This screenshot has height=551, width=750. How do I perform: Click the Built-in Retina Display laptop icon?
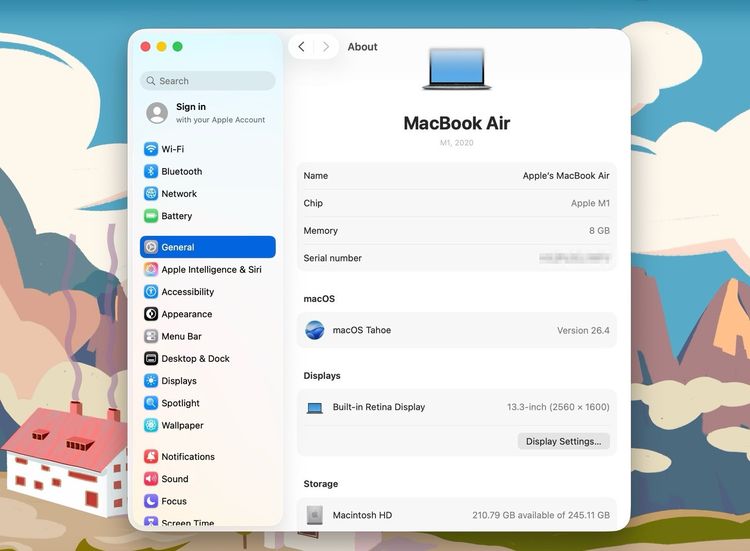coord(314,408)
